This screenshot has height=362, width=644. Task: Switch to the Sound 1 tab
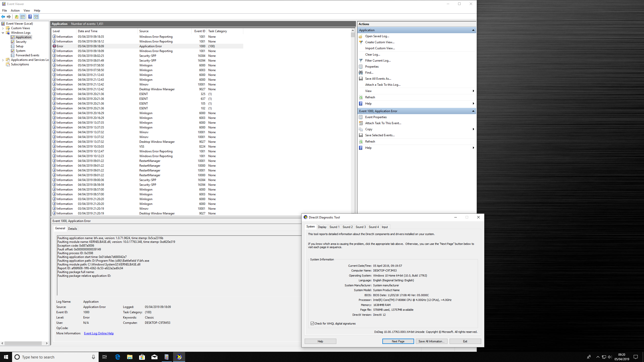[x=334, y=227]
